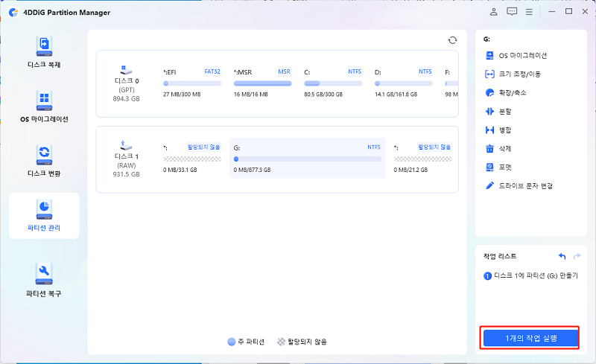
Task: Click the 디스크 1 (RAW) disk icon
Action: point(126,146)
